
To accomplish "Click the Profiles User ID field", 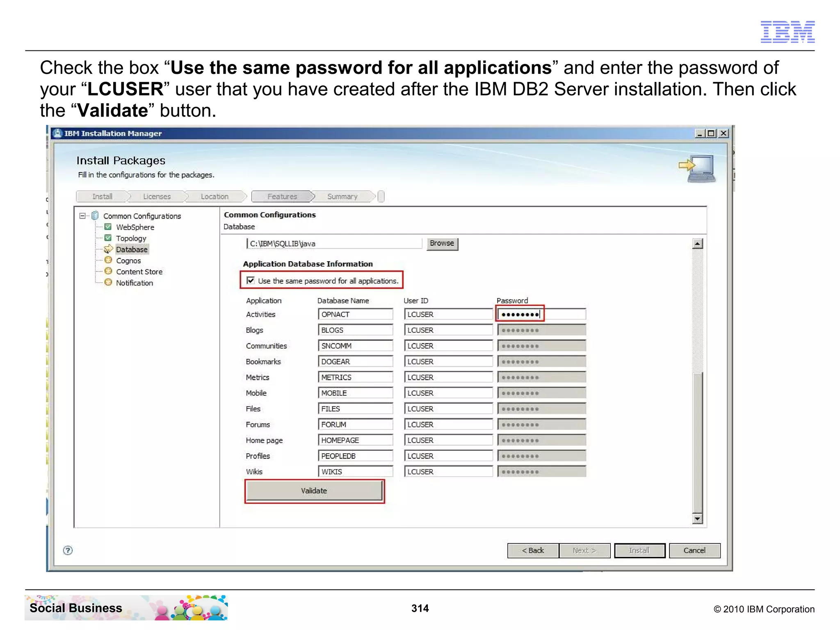I will (448, 456).
